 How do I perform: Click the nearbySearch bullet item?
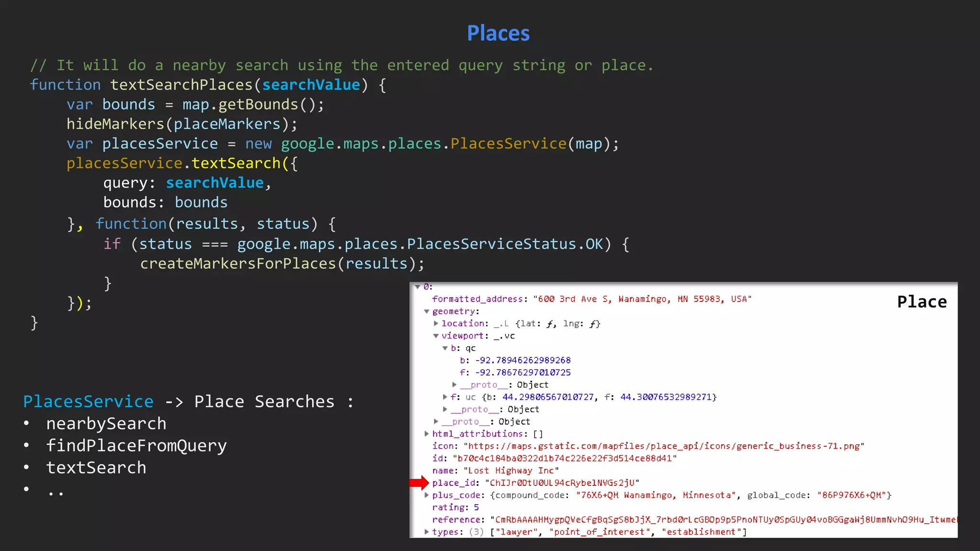click(106, 424)
